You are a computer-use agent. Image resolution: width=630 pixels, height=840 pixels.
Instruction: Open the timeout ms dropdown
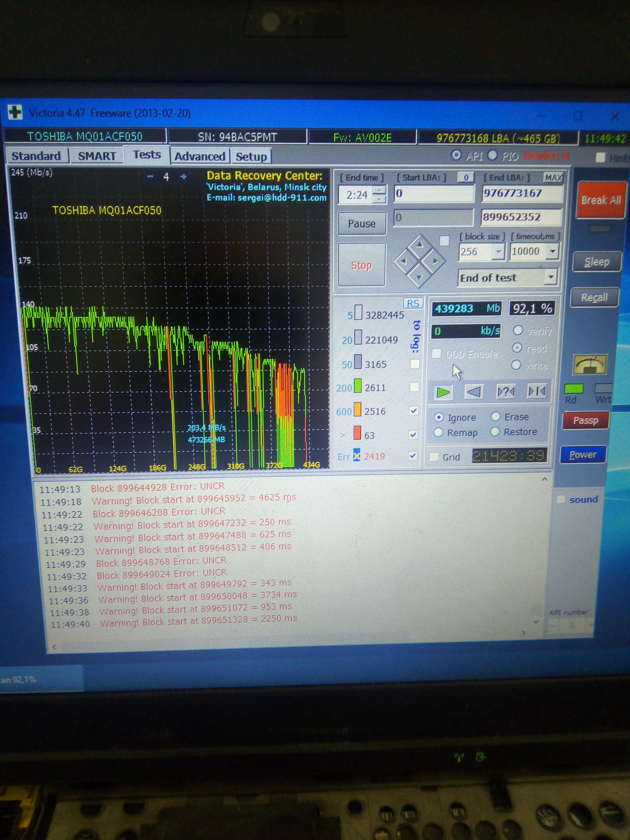[x=552, y=251]
